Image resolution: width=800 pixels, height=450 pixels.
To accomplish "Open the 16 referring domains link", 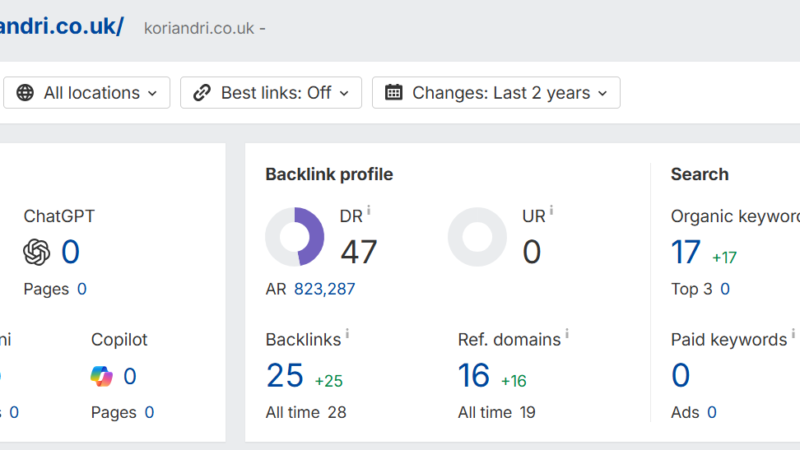I will pyautogui.click(x=474, y=376).
